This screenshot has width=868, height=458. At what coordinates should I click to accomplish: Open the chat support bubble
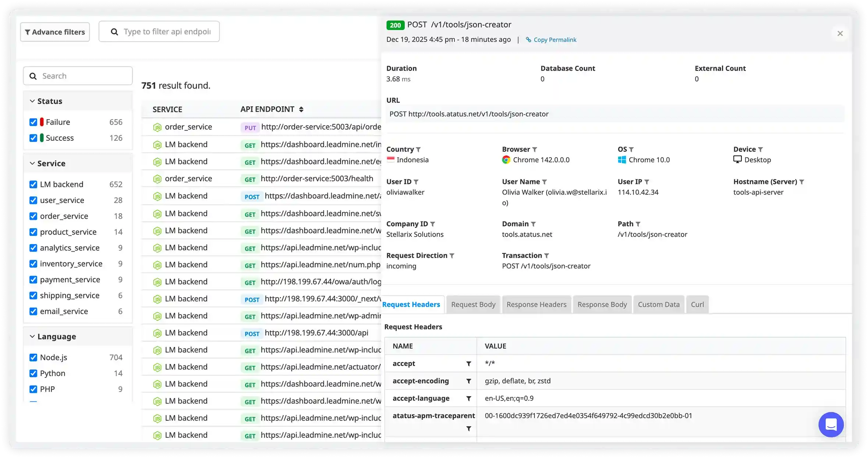(831, 425)
